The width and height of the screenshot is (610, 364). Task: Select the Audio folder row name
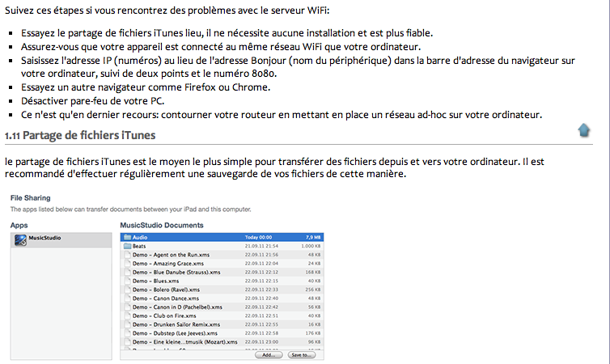[140, 237]
